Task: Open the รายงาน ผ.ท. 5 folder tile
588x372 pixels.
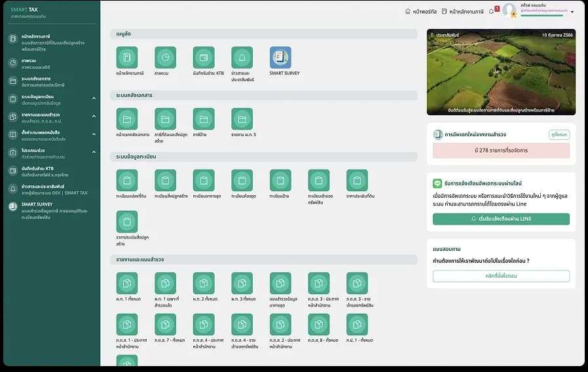Action: tap(242, 119)
